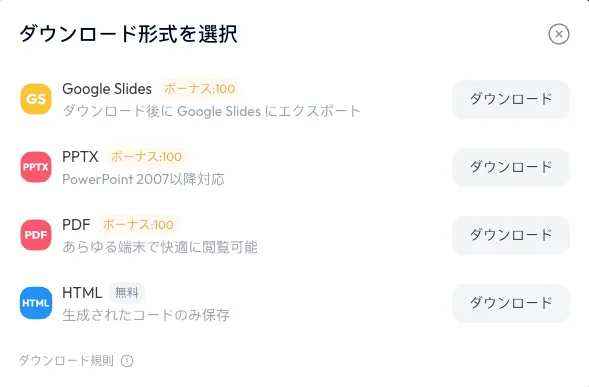Viewport: 589px width, 387px height.
Task: Click the red PPTX format icon
Action: (x=36, y=167)
